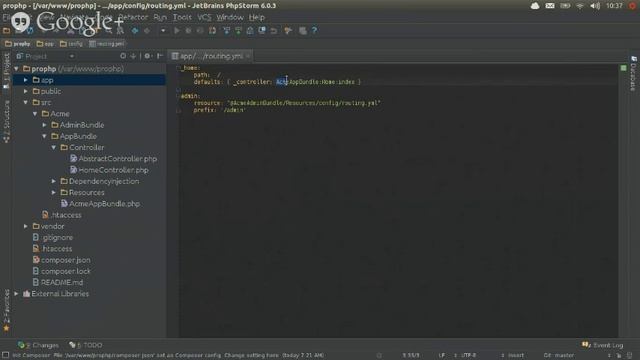Hide the Project panel with the hide icon

click(160, 56)
